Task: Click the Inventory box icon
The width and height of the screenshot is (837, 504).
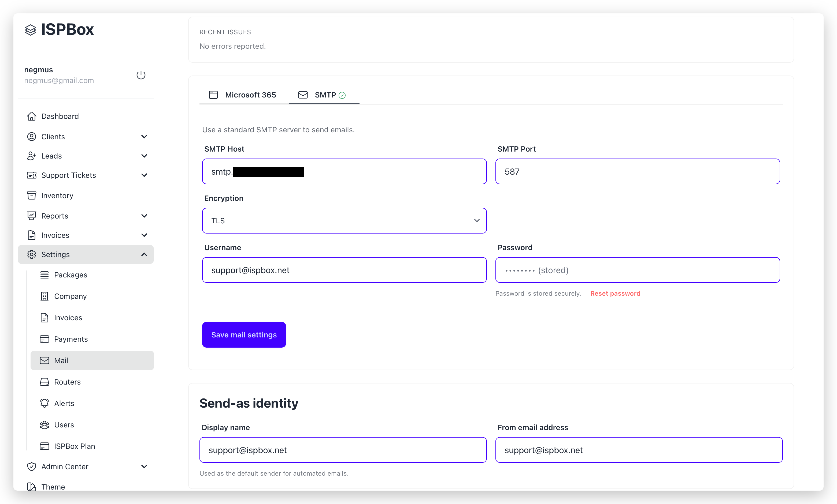Action: coord(32,195)
